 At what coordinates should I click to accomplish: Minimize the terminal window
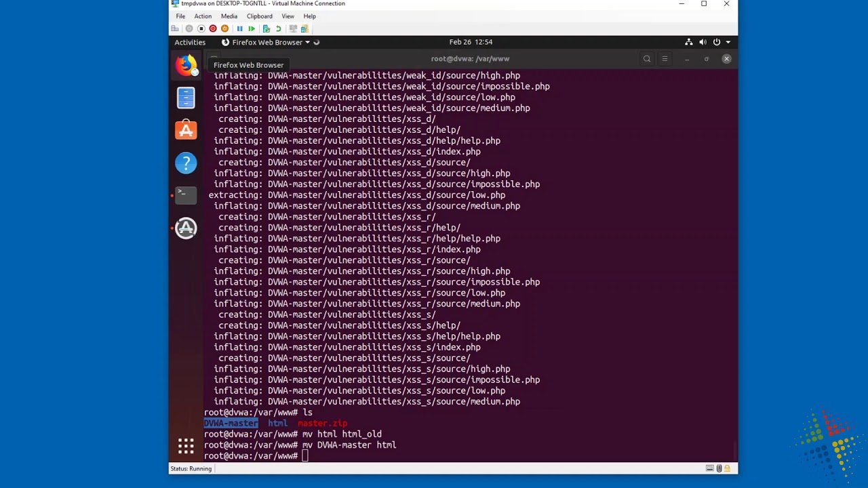click(687, 59)
